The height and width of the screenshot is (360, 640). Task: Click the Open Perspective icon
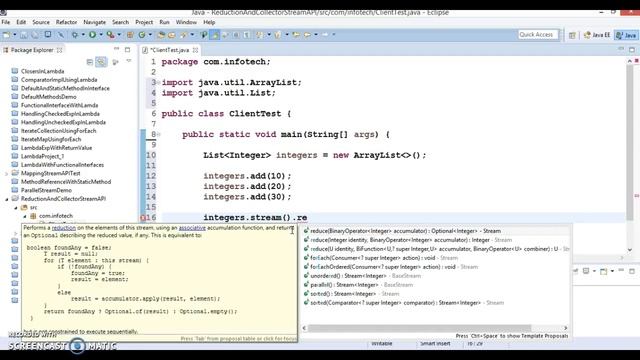[572, 35]
